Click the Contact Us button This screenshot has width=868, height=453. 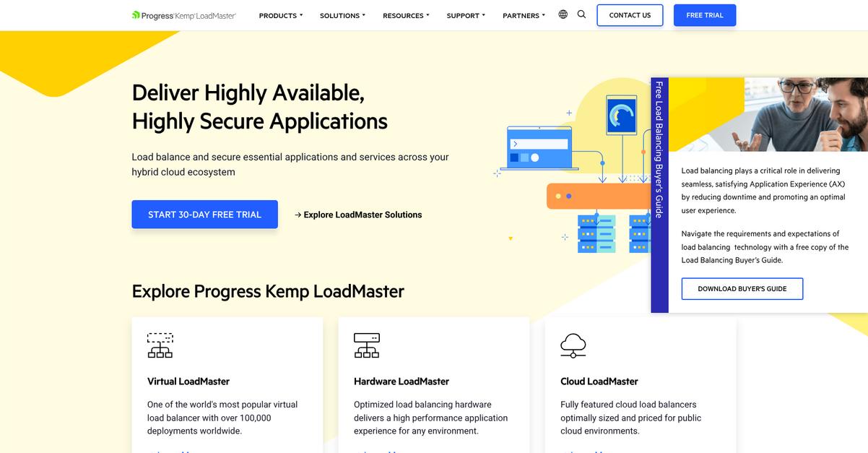tap(630, 15)
